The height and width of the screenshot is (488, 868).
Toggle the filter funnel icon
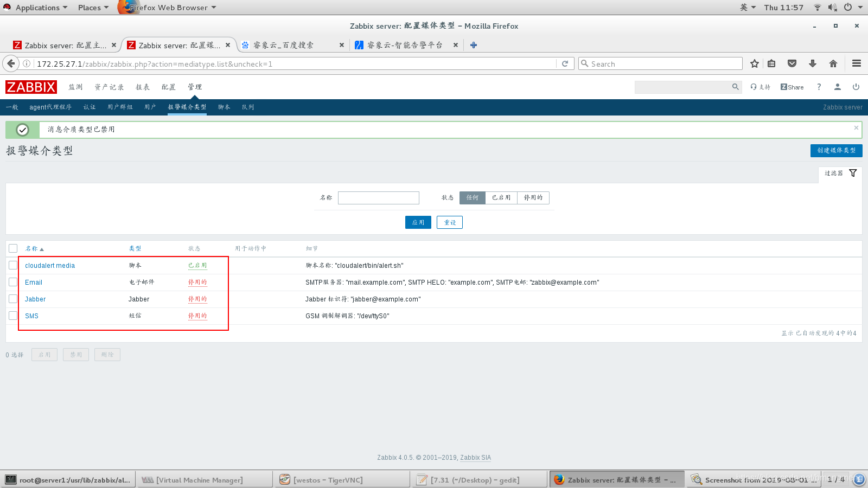pyautogui.click(x=853, y=173)
